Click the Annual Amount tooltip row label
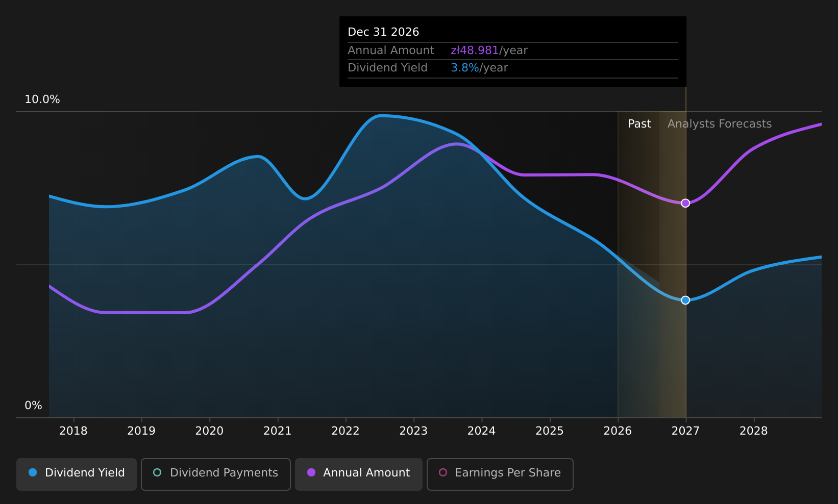Image resolution: width=838 pixels, height=504 pixels. click(391, 51)
